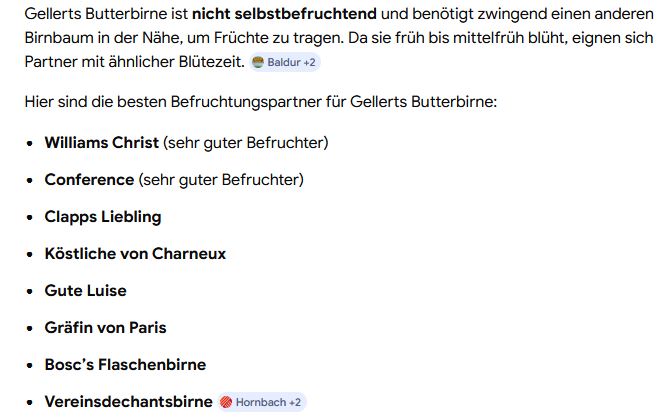Click the "Gute Luise" entry
Image resolution: width=672 pixels, height=417 pixels.
pyautogui.click(x=85, y=290)
